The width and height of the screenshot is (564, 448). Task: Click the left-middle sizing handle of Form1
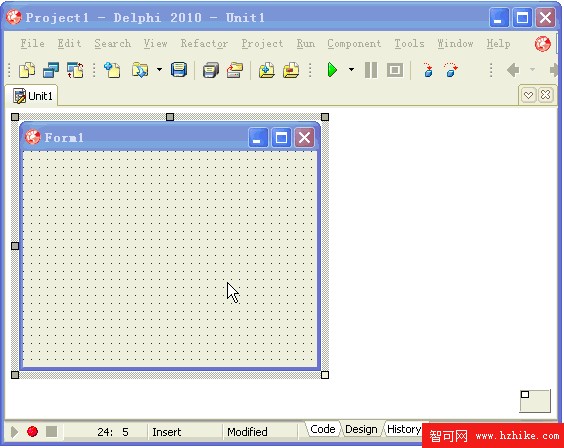coord(15,246)
